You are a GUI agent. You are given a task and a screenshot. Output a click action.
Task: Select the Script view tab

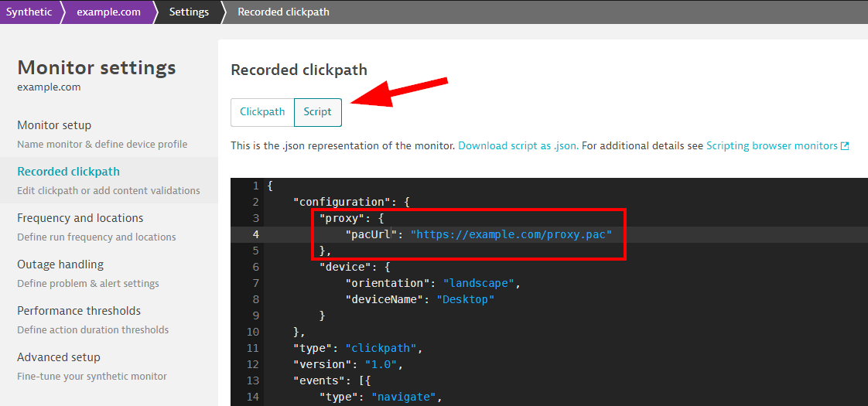(318, 112)
